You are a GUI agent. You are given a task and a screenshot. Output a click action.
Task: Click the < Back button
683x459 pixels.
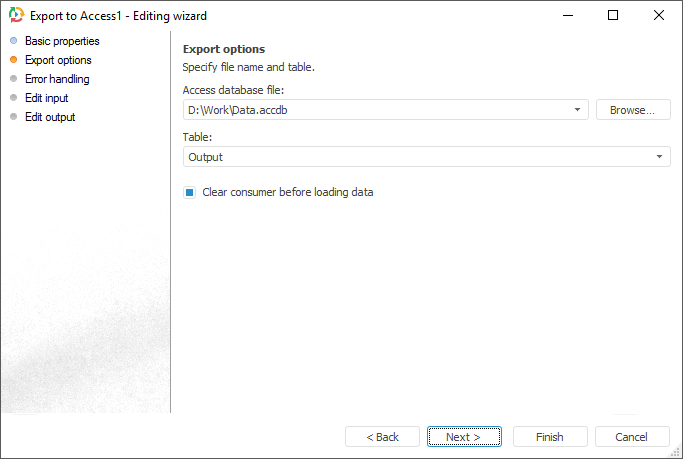coord(382,437)
